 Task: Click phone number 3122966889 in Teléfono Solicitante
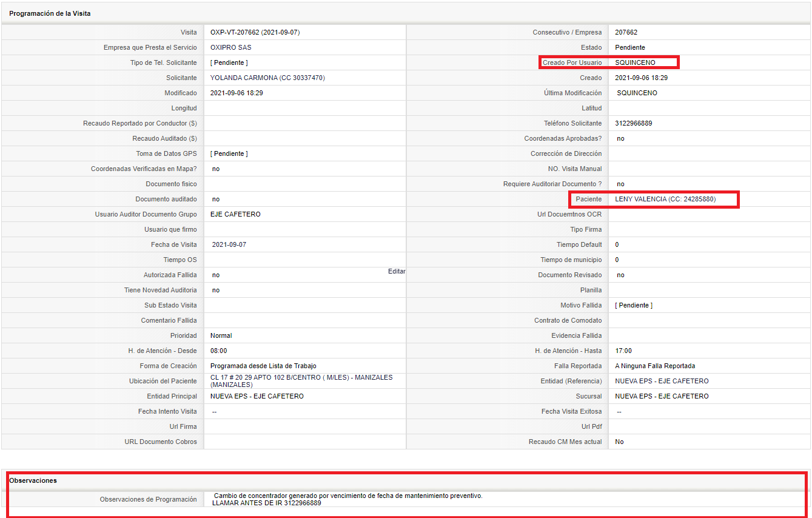click(x=633, y=123)
